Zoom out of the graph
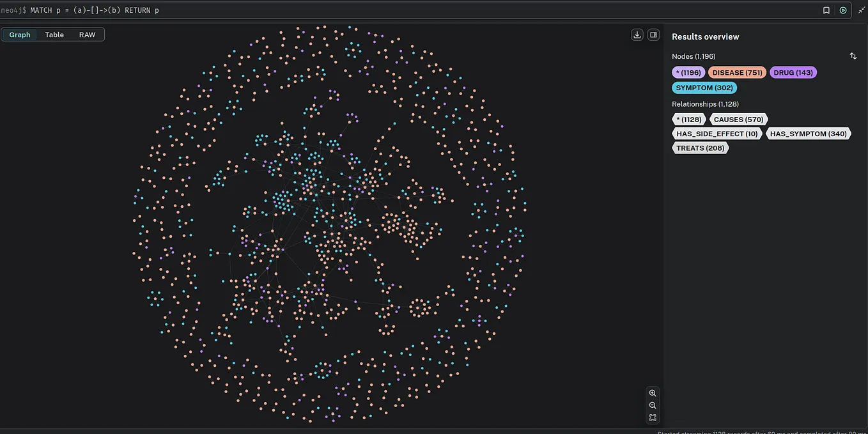The width and height of the screenshot is (868, 434). [x=652, y=405]
